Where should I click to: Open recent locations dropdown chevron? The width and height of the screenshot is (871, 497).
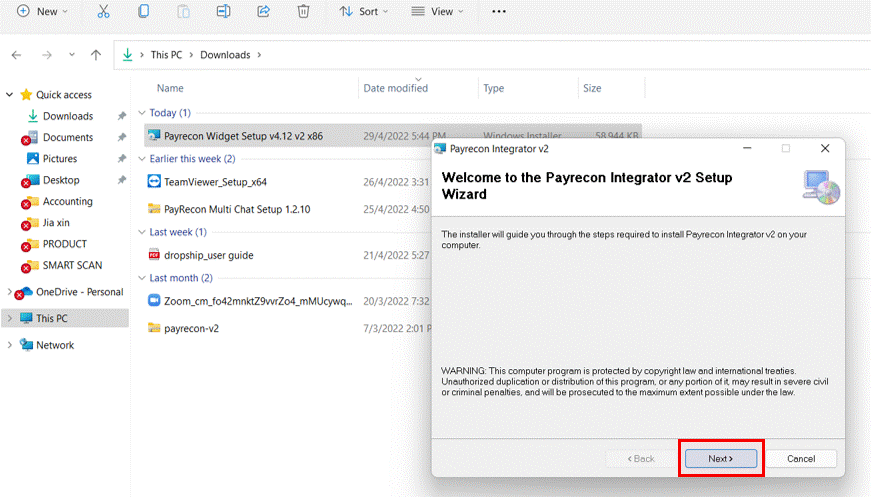pyautogui.click(x=72, y=55)
